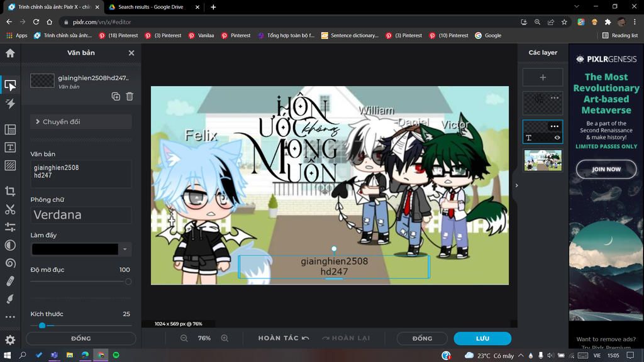The image size is (644, 362).
Task: Open the Verdana font picker
Action: click(81, 215)
